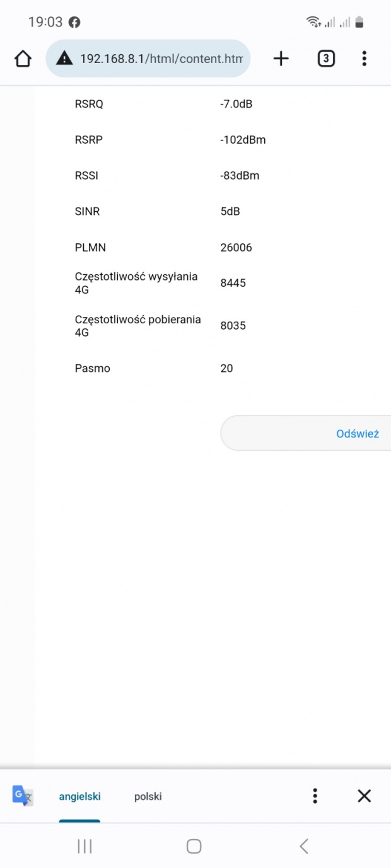Tap the Pasmo band value 20

[x=226, y=369]
